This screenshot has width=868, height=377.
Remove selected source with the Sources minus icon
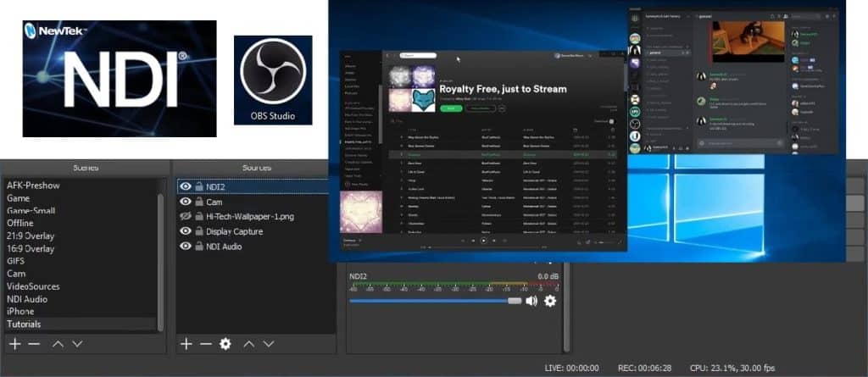pos(206,344)
